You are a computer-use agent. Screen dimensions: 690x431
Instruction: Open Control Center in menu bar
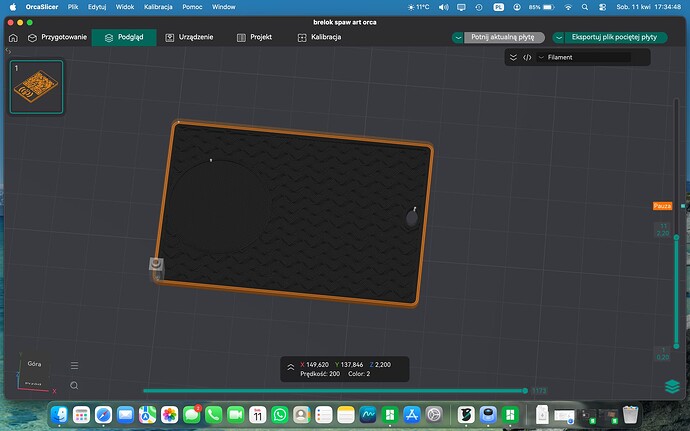tap(603, 7)
